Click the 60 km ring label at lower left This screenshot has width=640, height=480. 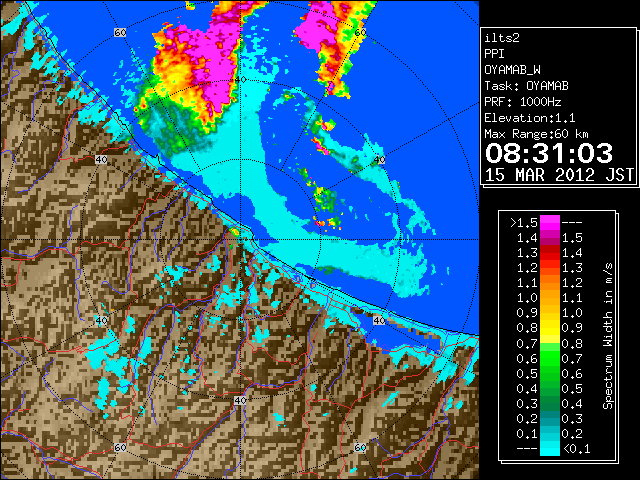[120, 447]
